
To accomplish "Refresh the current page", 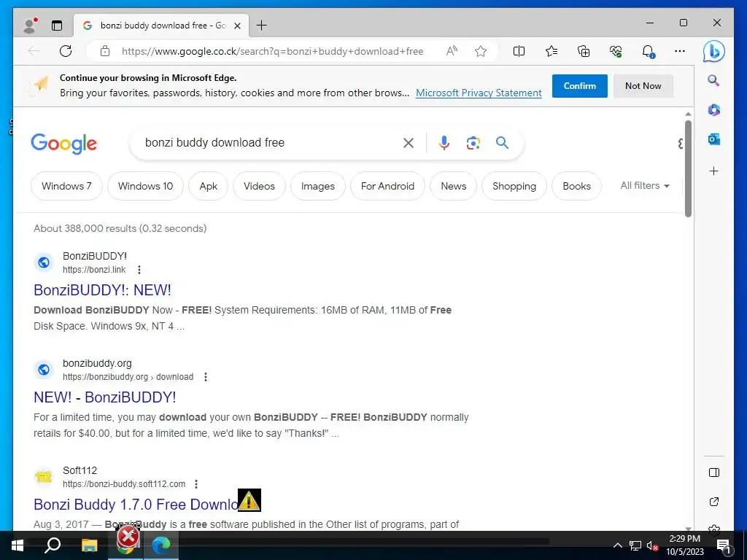I will (x=66, y=51).
